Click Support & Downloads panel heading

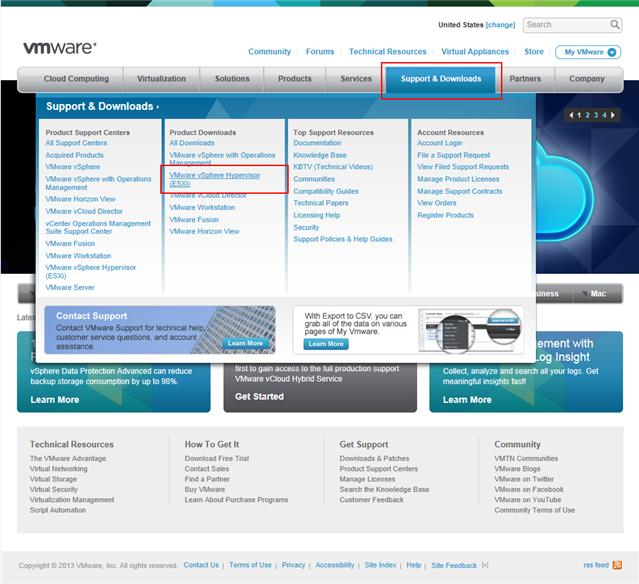[102, 106]
